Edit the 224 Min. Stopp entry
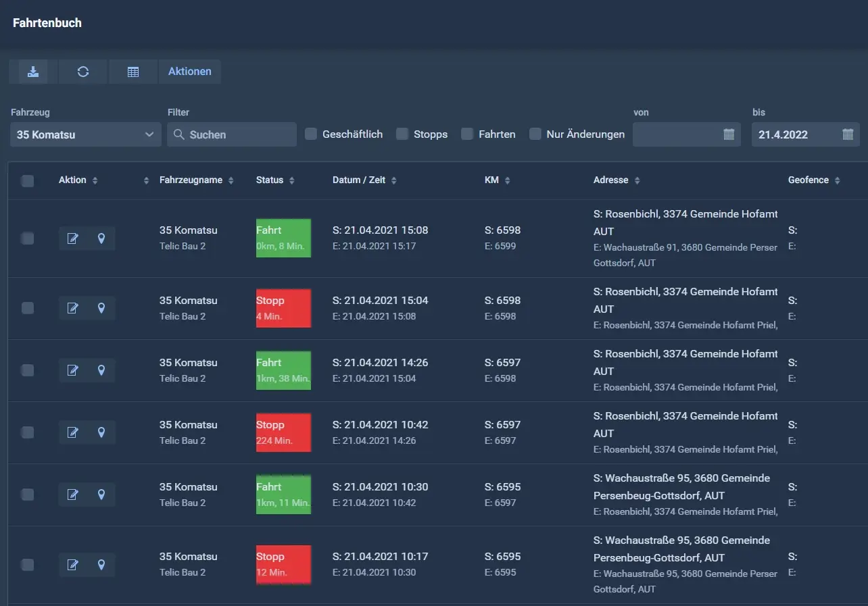 coord(72,432)
